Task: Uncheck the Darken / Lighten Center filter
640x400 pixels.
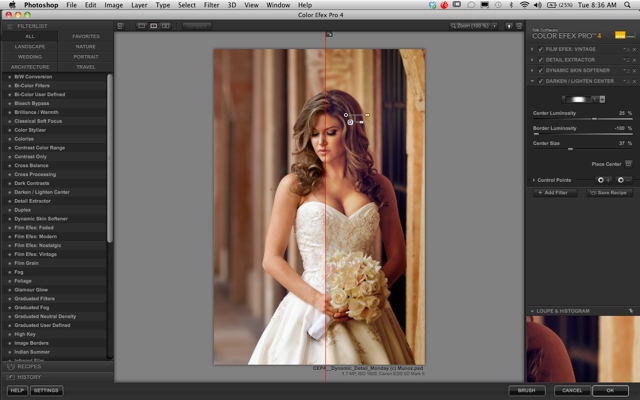Action: tap(541, 81)
